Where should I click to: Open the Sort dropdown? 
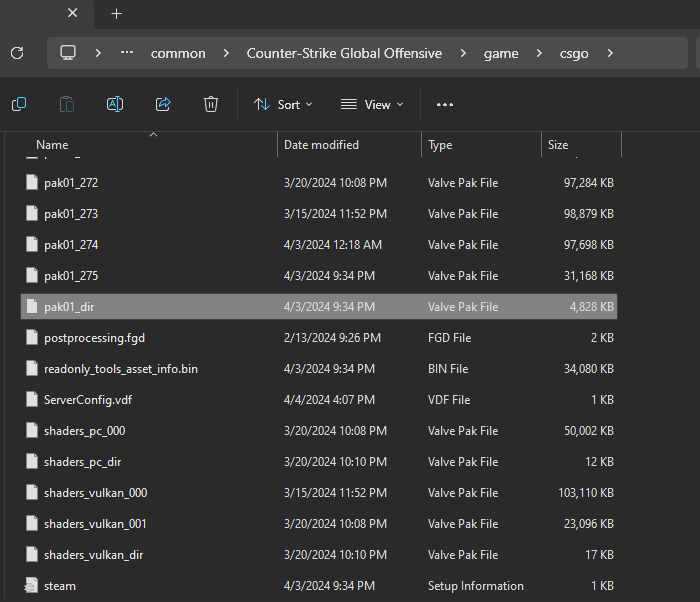pyautogui.click(x=283, y=104)
